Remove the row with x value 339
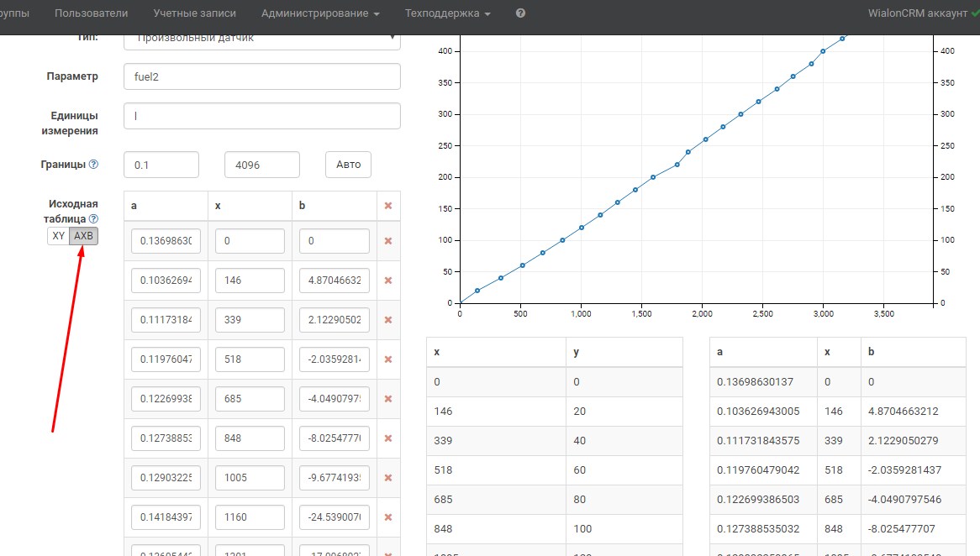This screenshot has width=980, height=556. 388,320
